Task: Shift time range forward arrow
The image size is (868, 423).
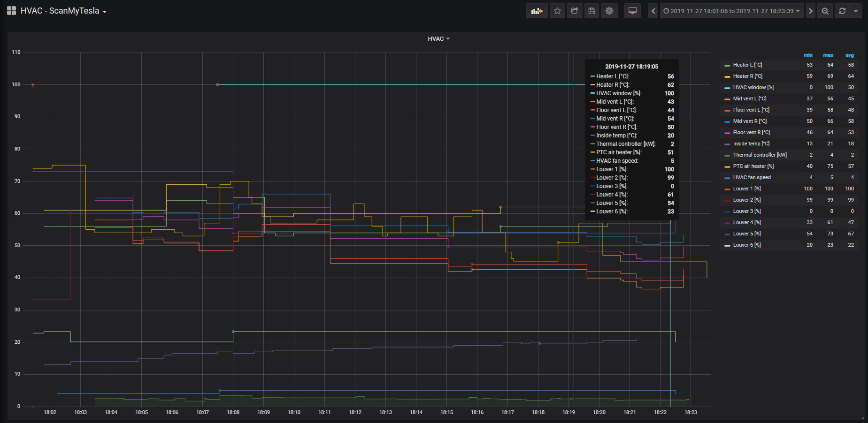Action: [x=811, y=11]
